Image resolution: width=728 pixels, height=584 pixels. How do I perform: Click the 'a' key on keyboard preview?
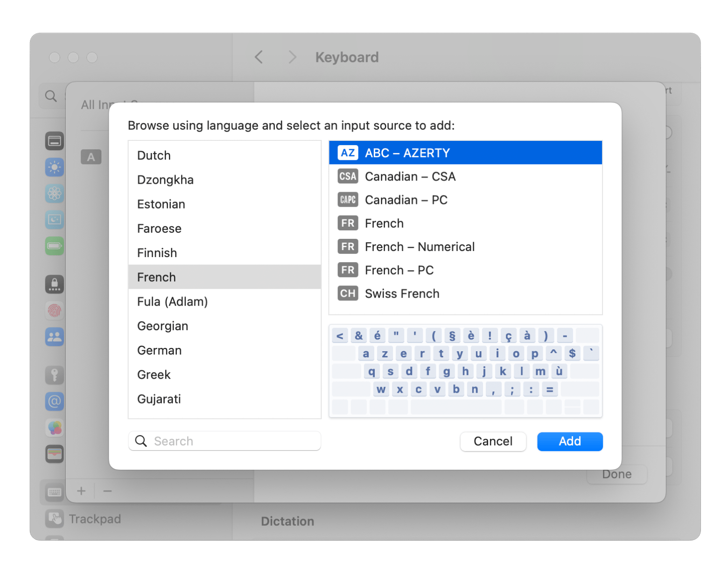tap(366, 354)
